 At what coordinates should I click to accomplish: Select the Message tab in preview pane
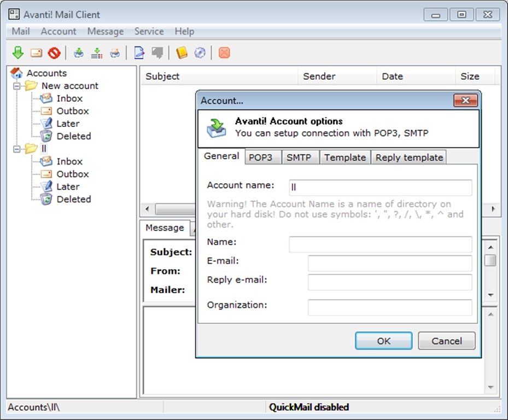click(165, 227)
